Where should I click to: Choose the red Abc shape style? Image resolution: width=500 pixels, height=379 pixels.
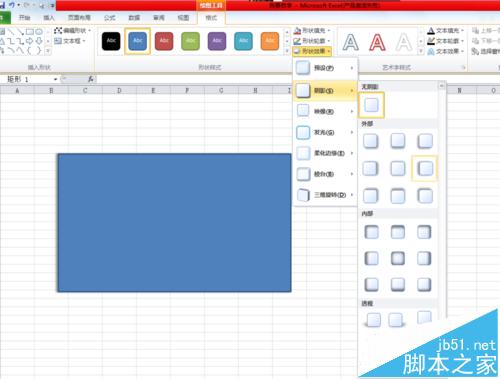(164, 41)
